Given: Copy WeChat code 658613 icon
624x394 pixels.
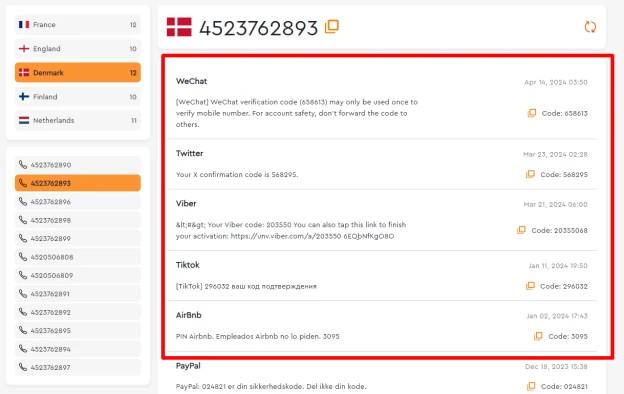Looking at the screenshot, I should [532, 113].
